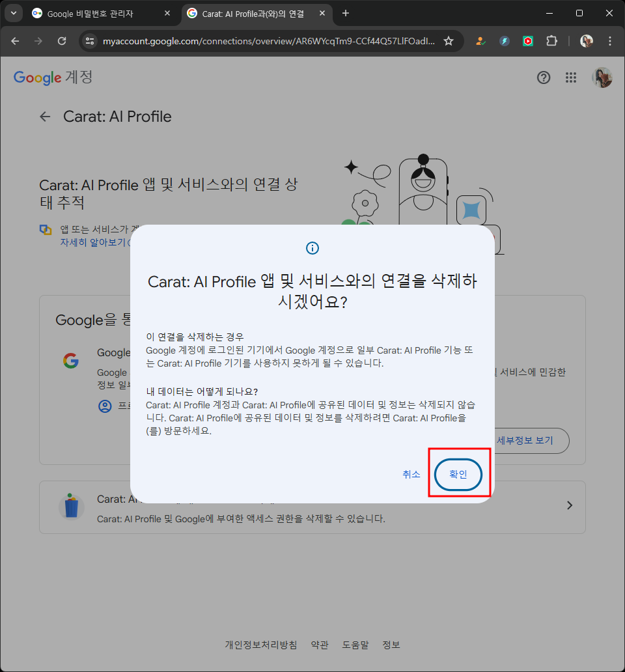Close the Google 비밀번호 관리자 tab
This screenshot has width=625, height=672.
click(167, 13)
